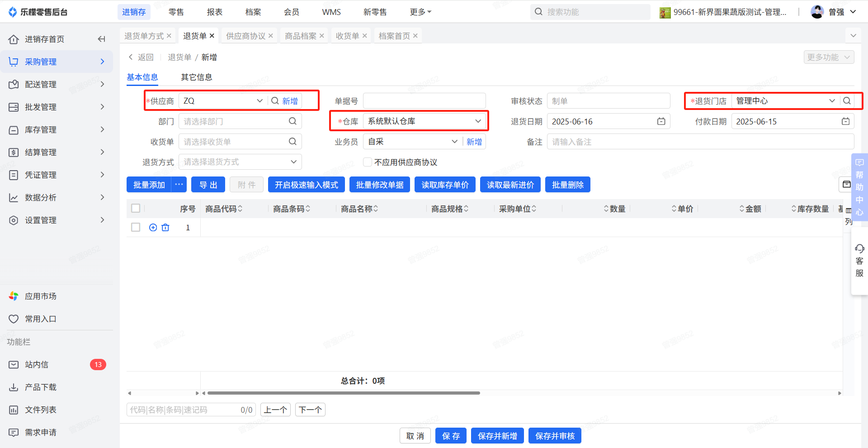868x448 pixels.
Task: Close the 商品档案 tab
Action: tap(322, 36)
